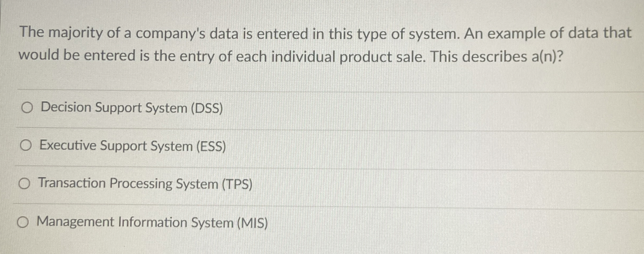Click the DSS abbreviation text
Image resolution: width=644 pixels, height=254 pixels.
pyautogui.click(x=208, y=108)
